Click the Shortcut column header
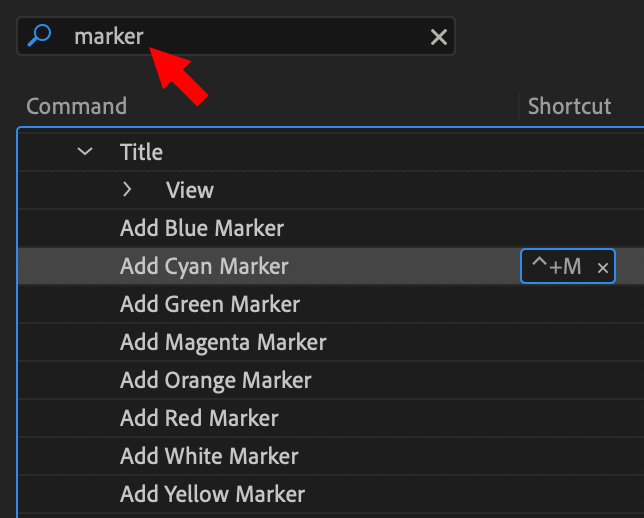This screenshot has width=644, height=518. tap(569, 106)
